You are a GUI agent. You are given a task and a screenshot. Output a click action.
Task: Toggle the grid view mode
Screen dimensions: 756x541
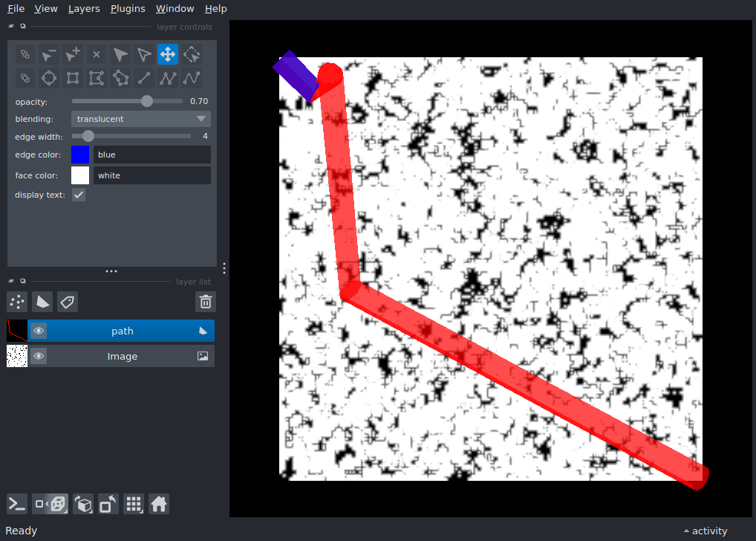pos(134,504)
